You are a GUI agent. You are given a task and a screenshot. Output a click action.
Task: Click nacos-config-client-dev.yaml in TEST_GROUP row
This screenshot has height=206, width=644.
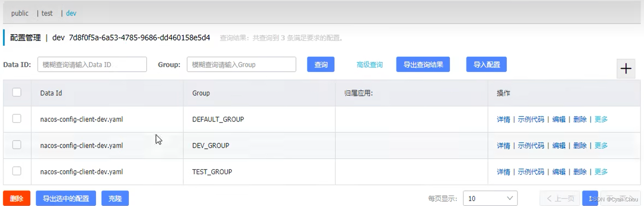(81, 172)
